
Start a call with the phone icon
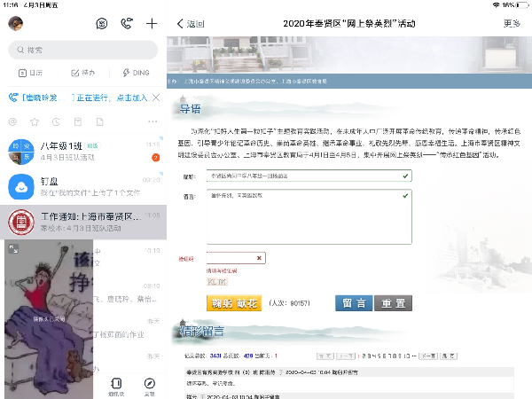pos(127,23)
